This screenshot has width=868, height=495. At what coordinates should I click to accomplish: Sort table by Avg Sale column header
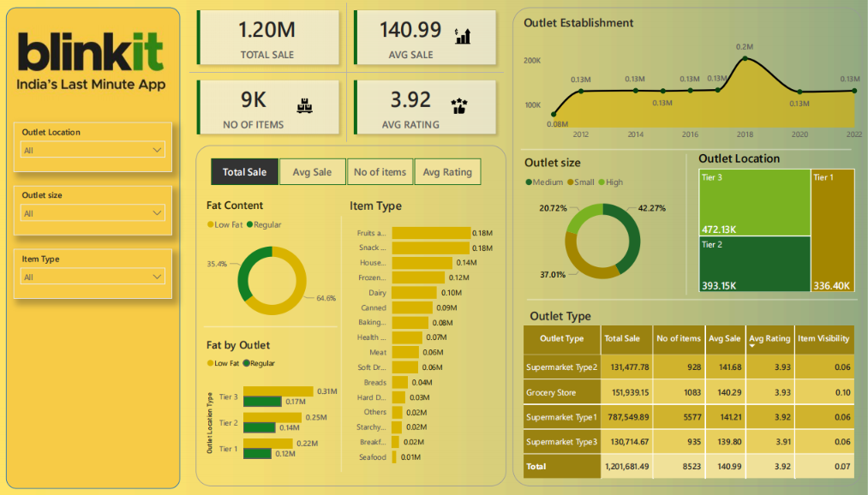(x=725, y=339)
